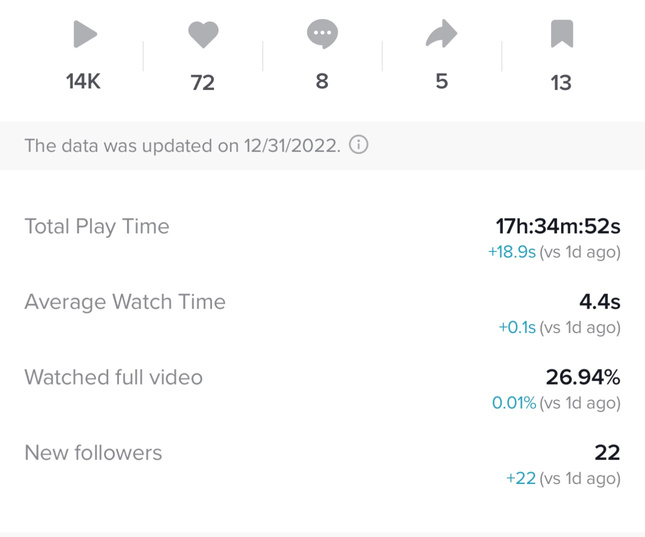Select the 5 shares count
Image resolution: width=645 pixels, height=537 pixels.
pyautogui.click(x=441, y=82)
